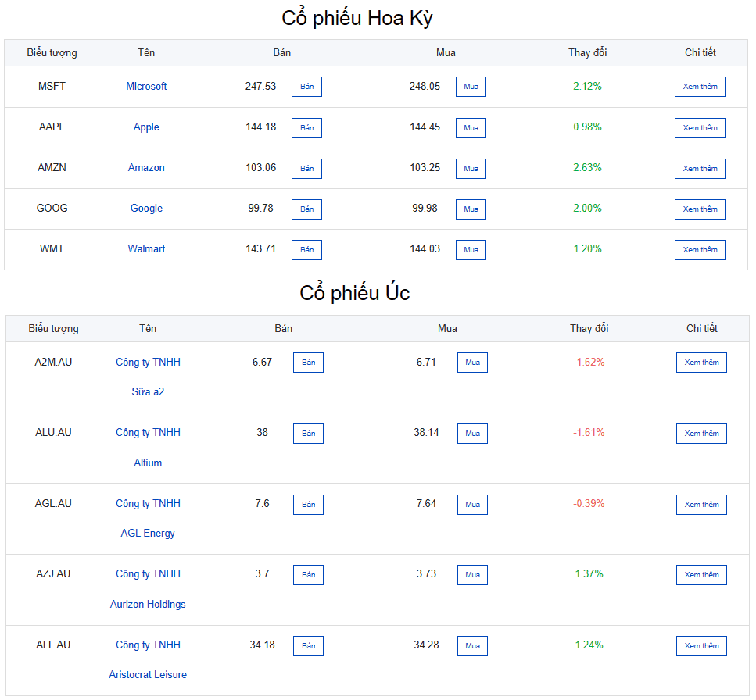The width and height of the screenshot is (756, 700).
Task: Open the Aurizon Holdings company link
Action: (148, 589)
